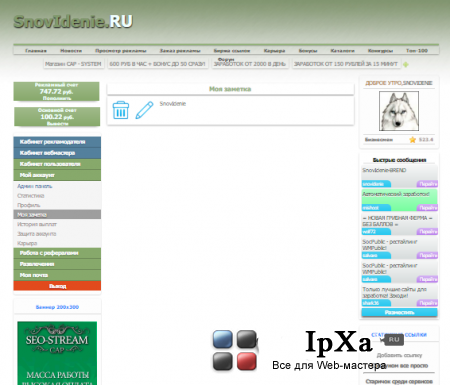This screenshot has height=385, width=450.
Task: Expand Моя почта section
Action: 57,275
